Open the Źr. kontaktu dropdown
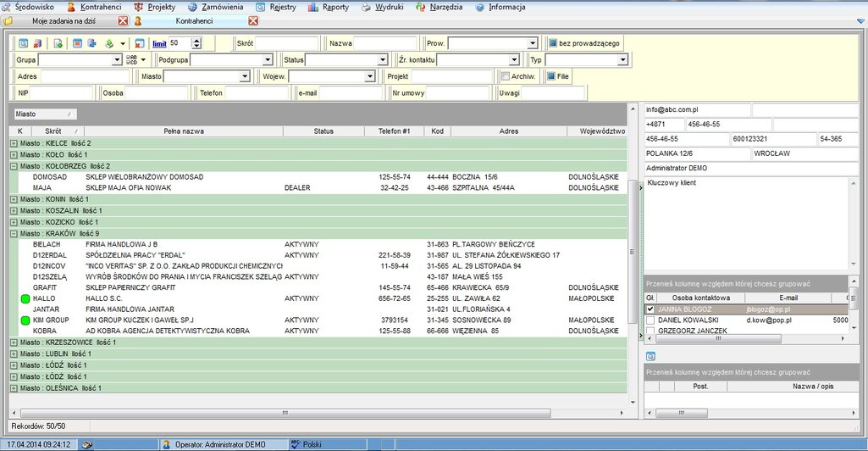 click(x=514, y=60)
